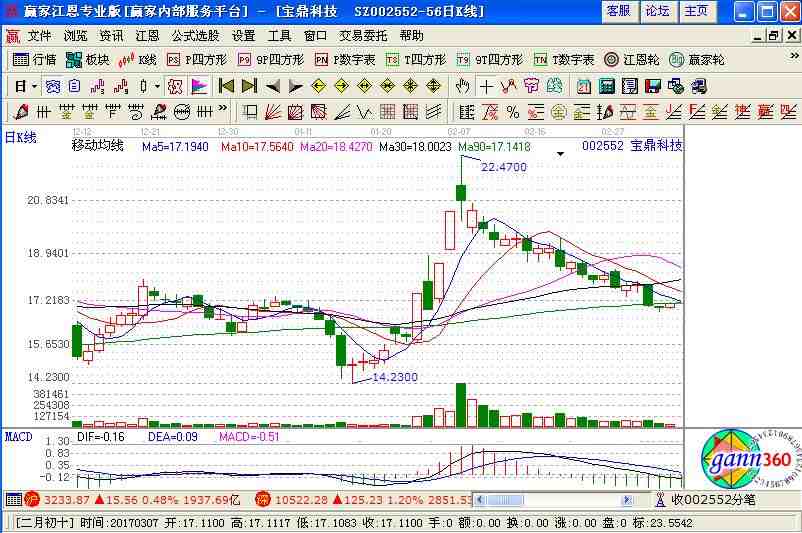Expand the drawing toolbar overflow chevron
Viewport: 802px width, 533px height.
tap(222, 108)
